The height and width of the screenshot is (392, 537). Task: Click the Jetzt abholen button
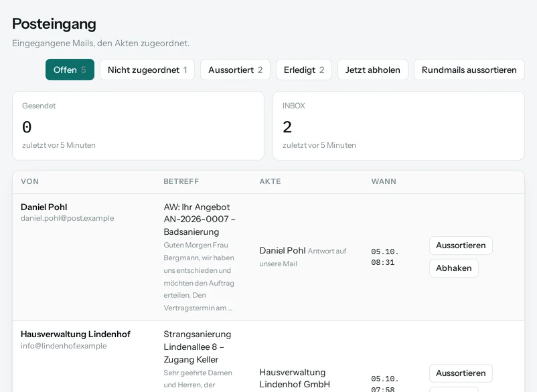point(372,70)
